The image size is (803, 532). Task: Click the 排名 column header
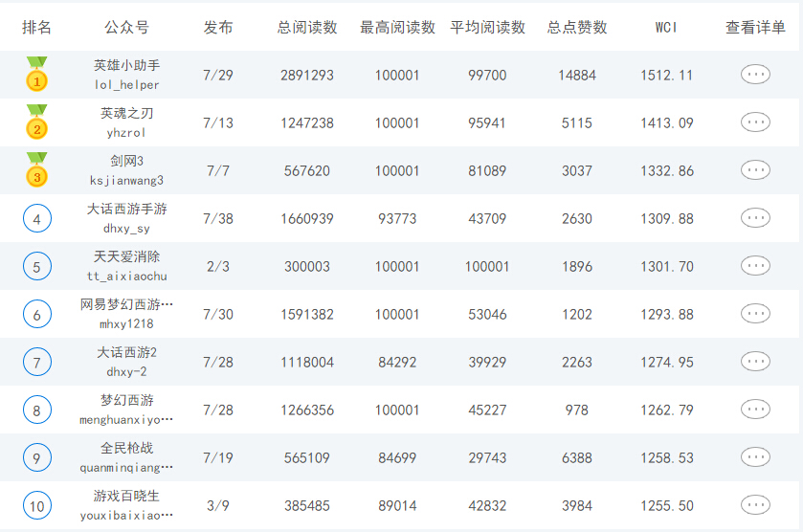pyautogui.click(x=37, y=27)
